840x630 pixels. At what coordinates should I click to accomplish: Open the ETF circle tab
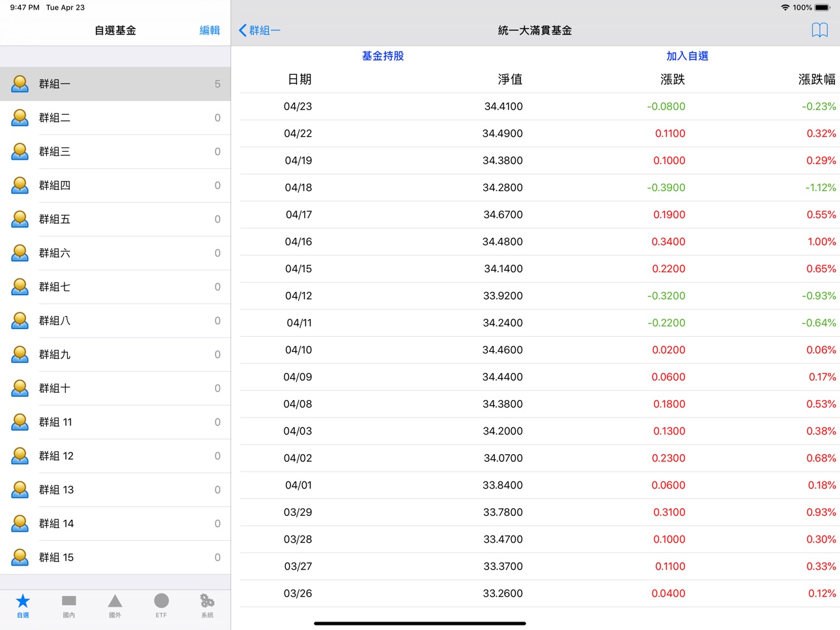[161, 605]
